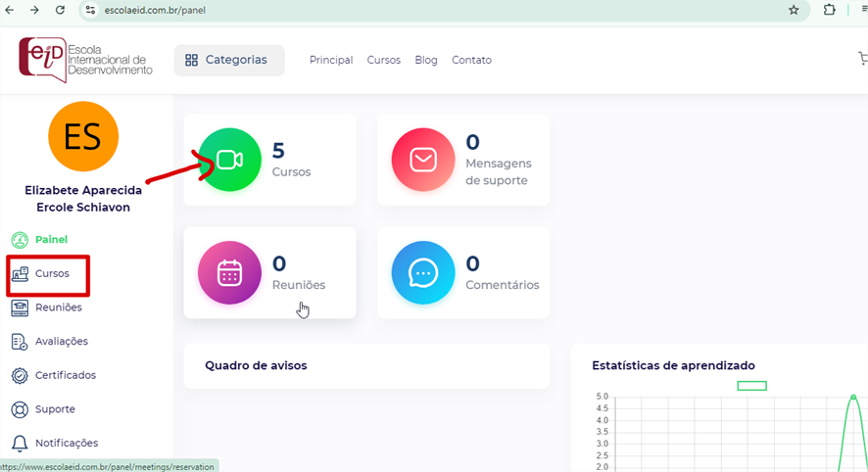Select Reuniões in the sidebar

58,307
